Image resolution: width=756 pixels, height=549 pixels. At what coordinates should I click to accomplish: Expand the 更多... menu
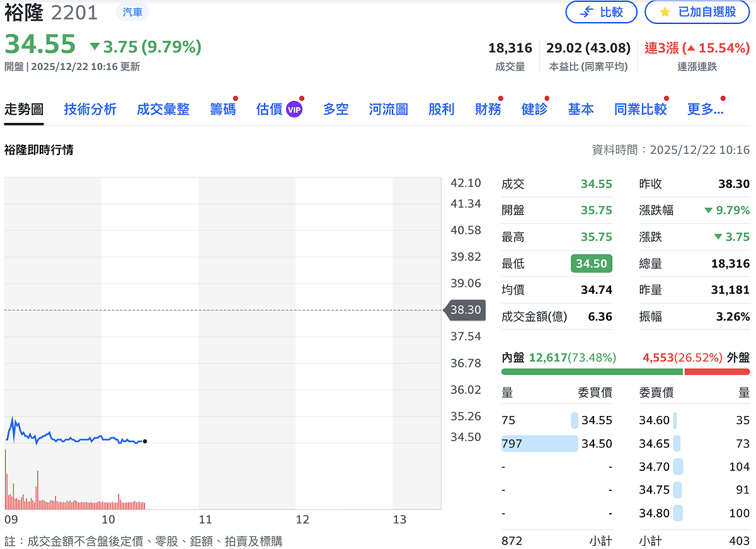pos(705,109)
